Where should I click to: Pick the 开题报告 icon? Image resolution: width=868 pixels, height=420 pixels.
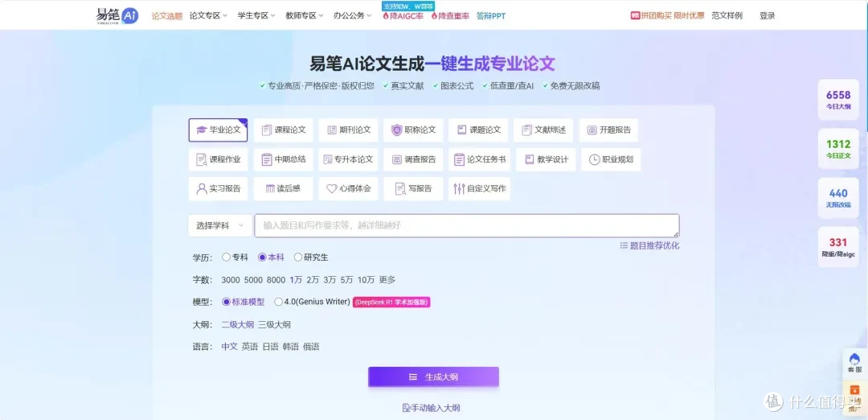592,130
